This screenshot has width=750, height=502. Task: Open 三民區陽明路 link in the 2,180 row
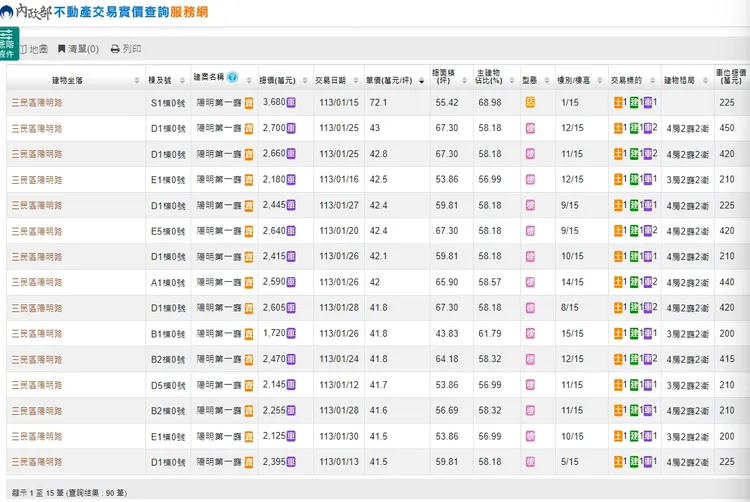click(x=37, y=180)
